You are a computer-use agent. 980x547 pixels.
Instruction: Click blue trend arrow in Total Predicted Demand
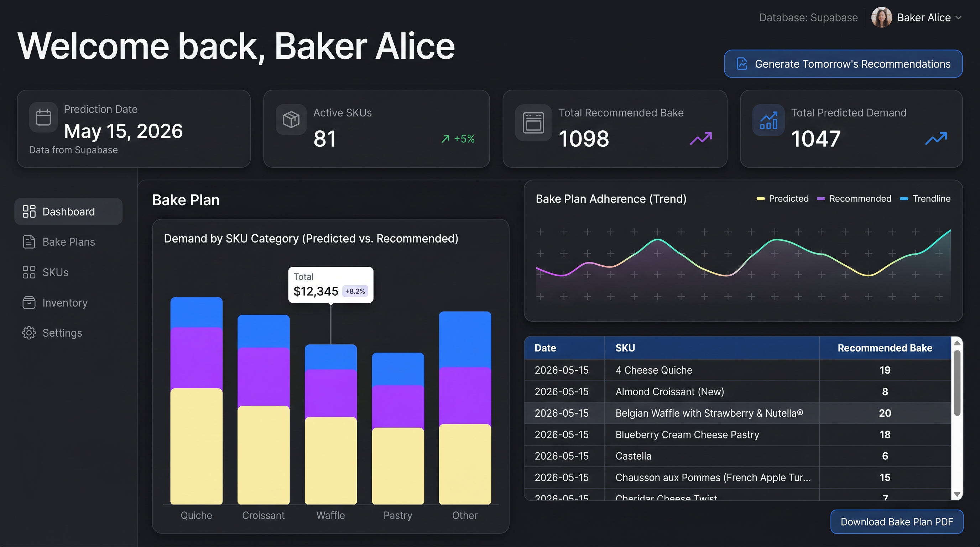[x=936, y=138]
